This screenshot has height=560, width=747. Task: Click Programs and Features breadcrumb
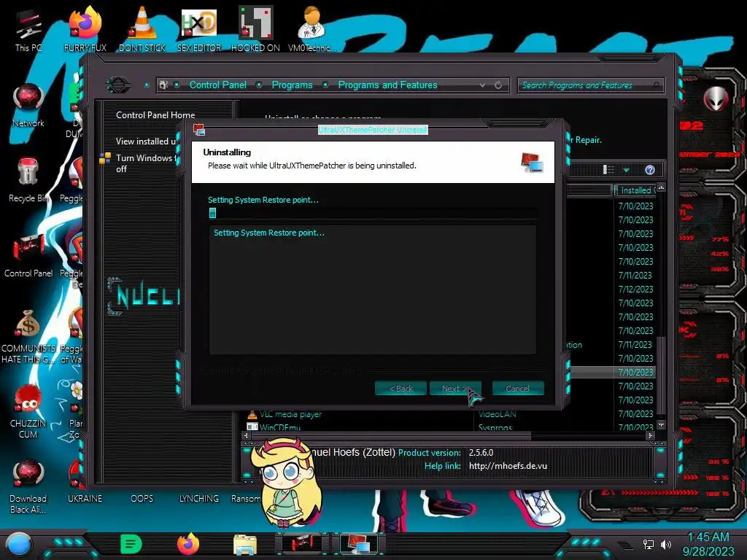pos(388,85)
